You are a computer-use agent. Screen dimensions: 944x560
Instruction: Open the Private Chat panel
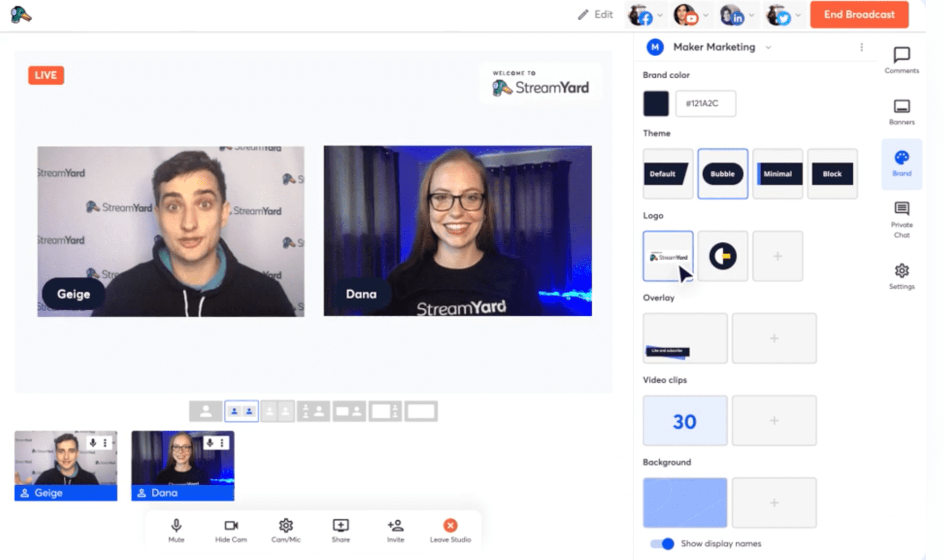tap(901, 220)
